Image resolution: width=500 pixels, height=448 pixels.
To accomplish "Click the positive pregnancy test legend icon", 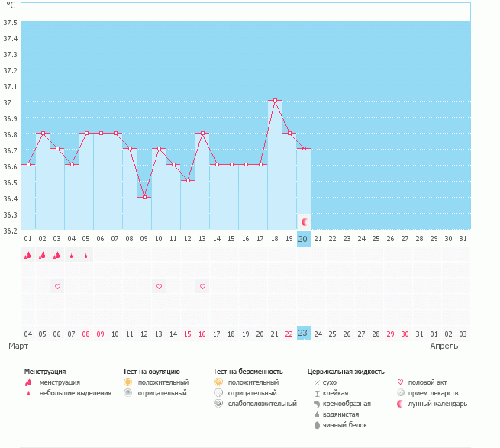I will pos(218,382).
